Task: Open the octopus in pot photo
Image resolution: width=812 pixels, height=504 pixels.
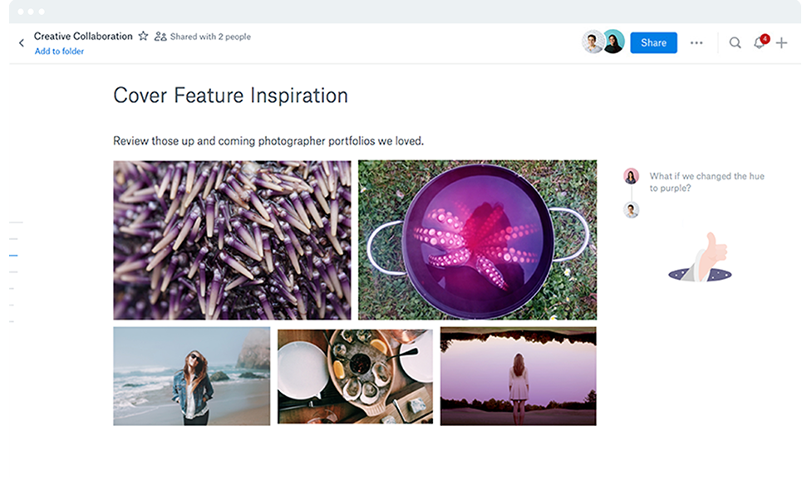Action: click(476, 239)
